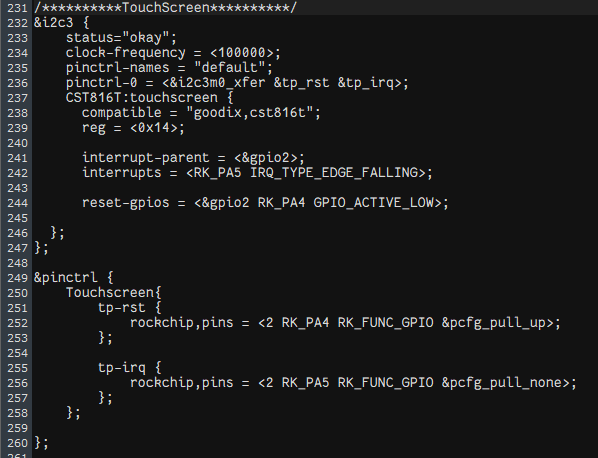The image size is (598, 458).
Task: Place cursor in reg value 0x14
Action: [x=154, y=128]
